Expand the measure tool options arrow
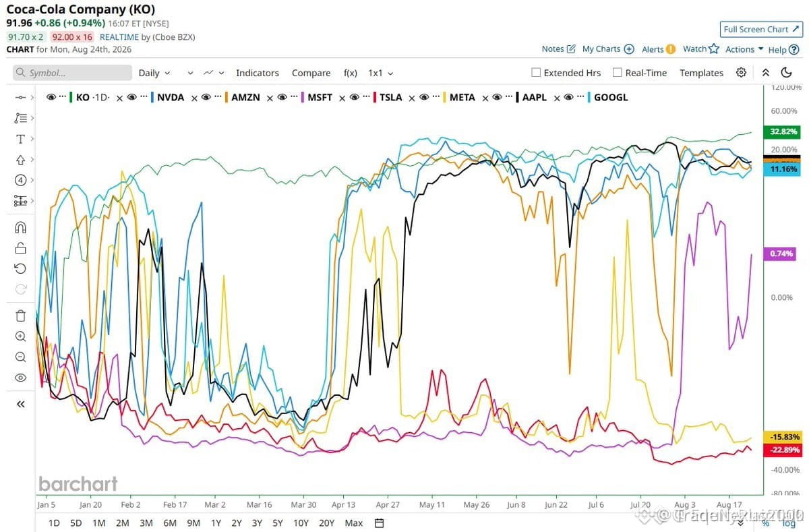 (x=32, y=201)
